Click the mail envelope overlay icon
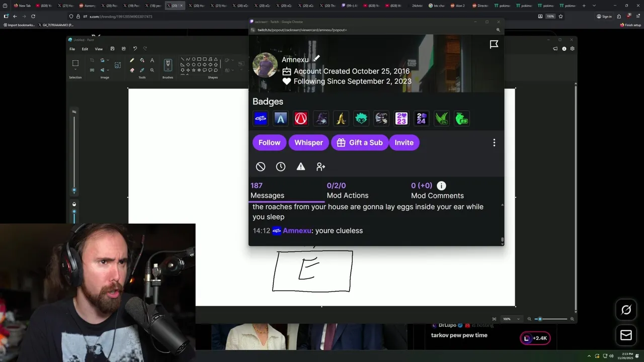 (x=626, y=335)
